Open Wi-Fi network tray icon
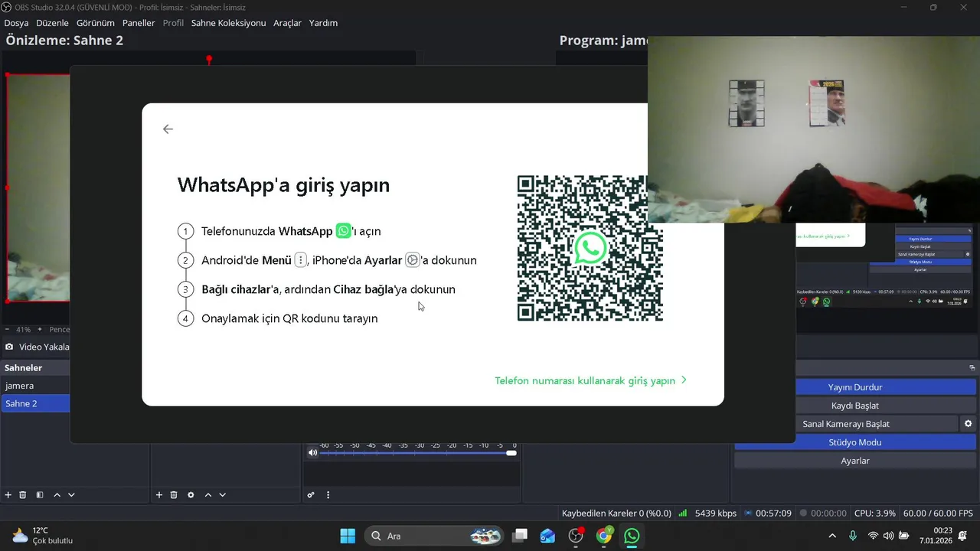This screenshot has height=551, width=980. pos(873,536)
